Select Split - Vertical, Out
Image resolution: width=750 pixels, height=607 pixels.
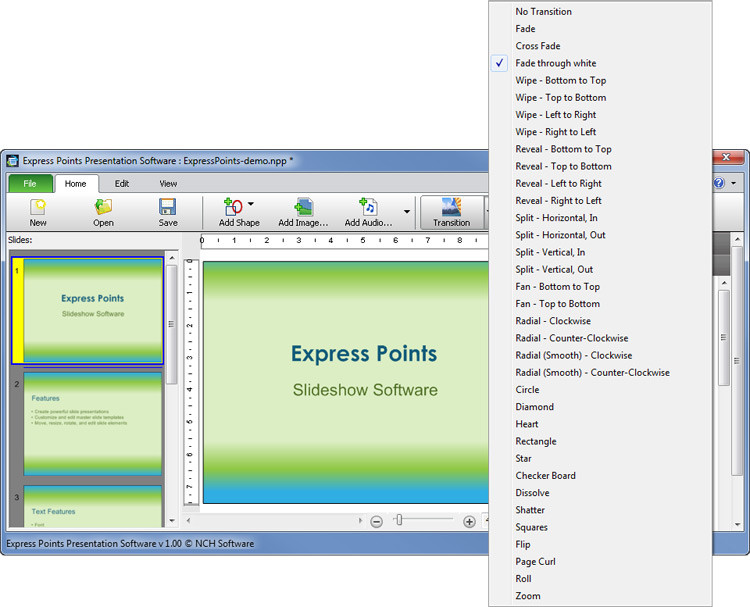[600, 270]
